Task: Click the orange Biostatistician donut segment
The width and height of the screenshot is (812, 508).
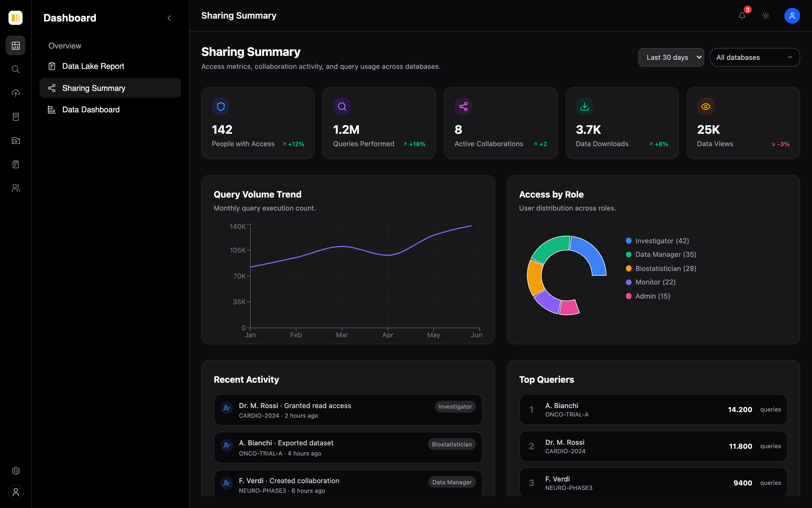Action: [x=535, y=278]
